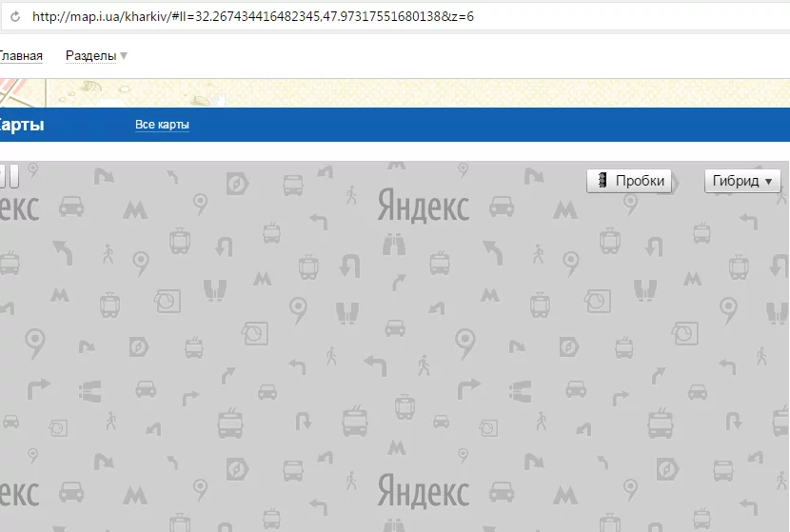Screen dimensions: 790x532
Task: Click the Карты heading in blue bar
Action: (x=22, y=125)
